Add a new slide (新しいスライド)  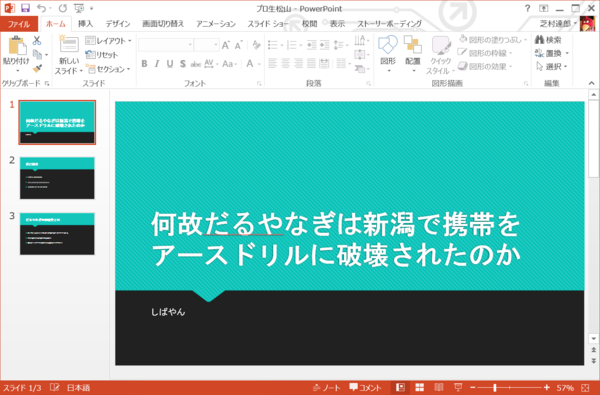pos(68,55)
